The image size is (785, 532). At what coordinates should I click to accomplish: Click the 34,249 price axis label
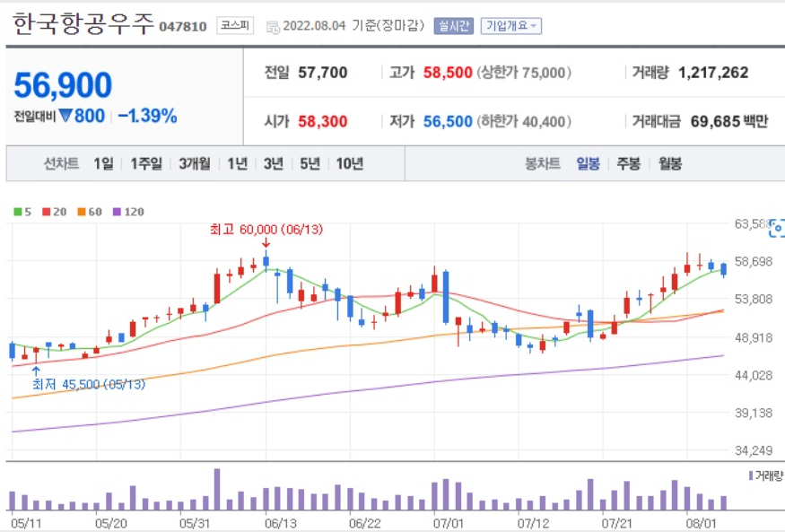754,451
